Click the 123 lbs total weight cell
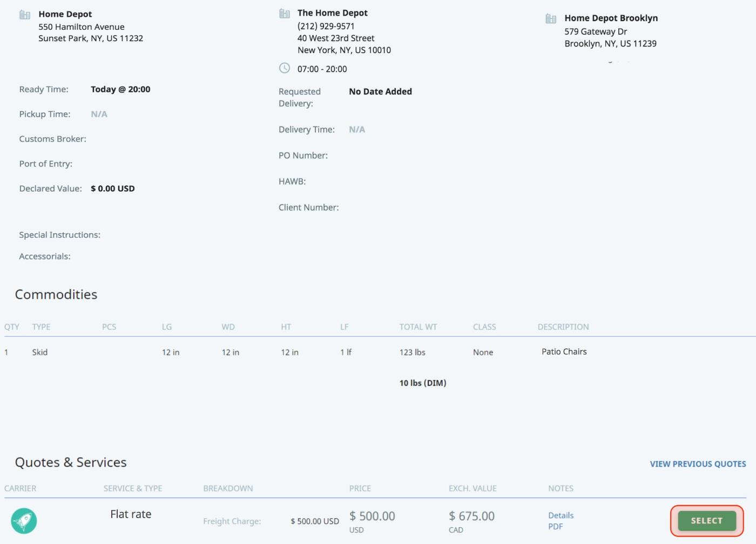The height and width of the screenshot is (544, 756). pyautogui.click(x=413, y=352)
